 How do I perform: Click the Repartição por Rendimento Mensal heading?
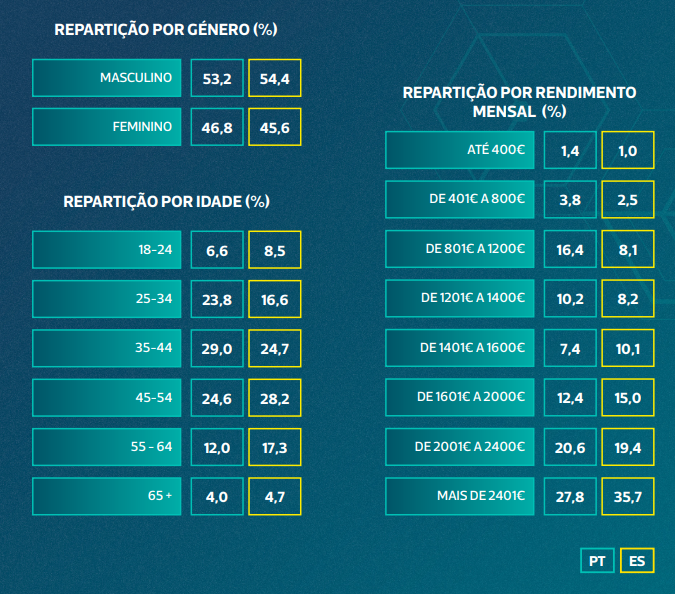click(x=519, y=101)
